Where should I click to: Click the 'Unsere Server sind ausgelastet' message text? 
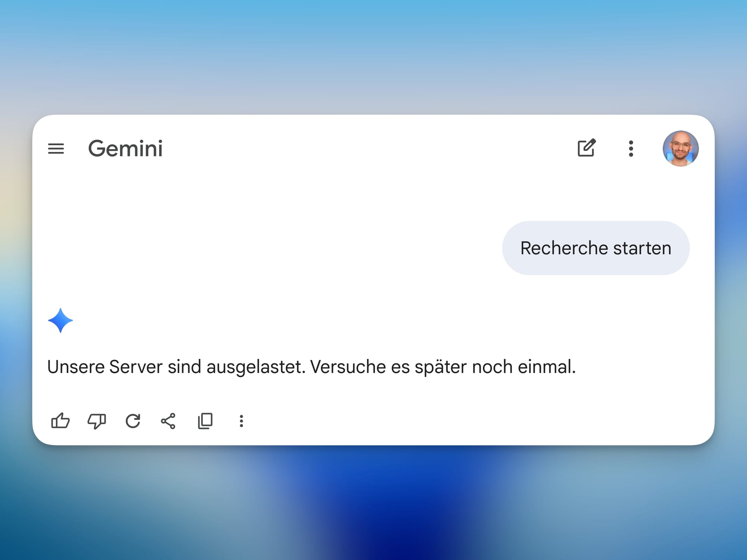(311, 367)
